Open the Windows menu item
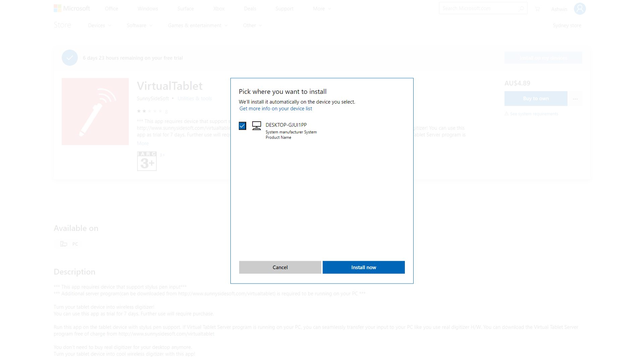This screenshot has width=644, height=362. [148, 9]
